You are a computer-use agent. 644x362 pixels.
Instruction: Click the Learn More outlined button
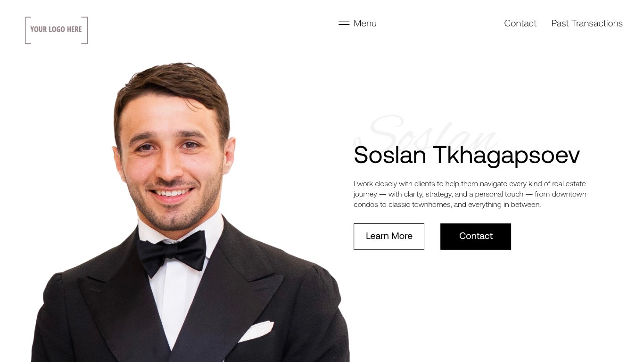coord(389,237)
